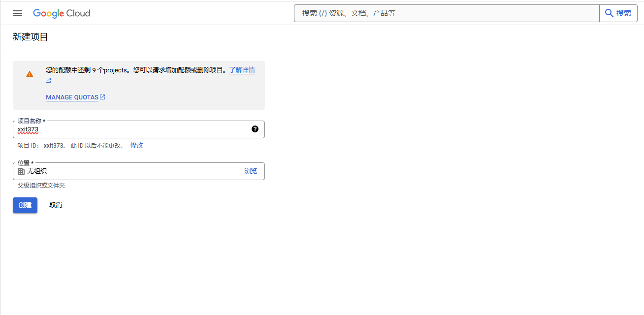Click the help icon in project name field
Screen dimensions: 644x315
coord(255,129)
